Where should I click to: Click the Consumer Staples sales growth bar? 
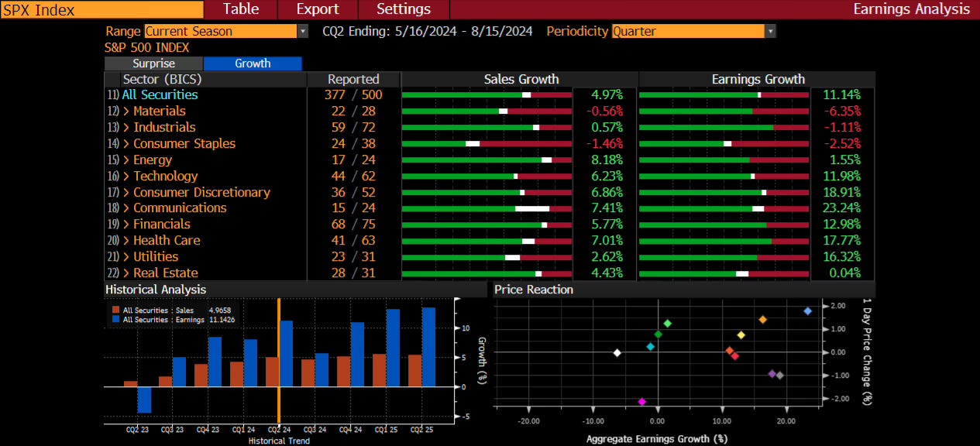487,143
